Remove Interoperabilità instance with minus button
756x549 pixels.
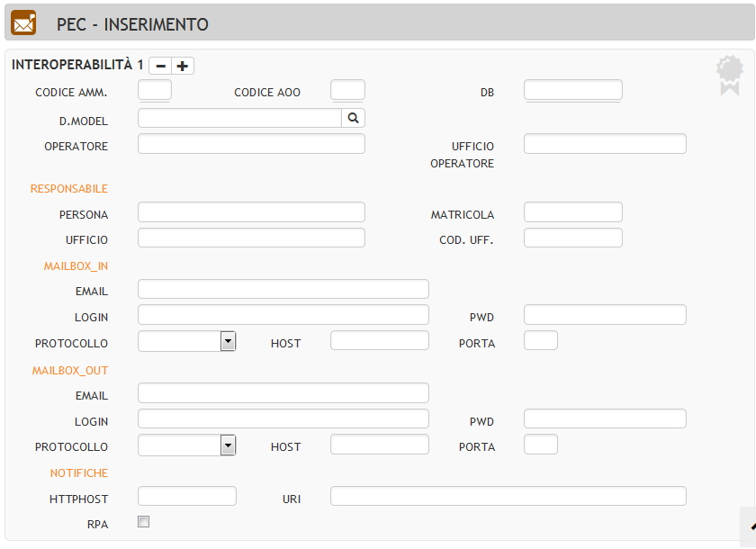(x=160, y=66)
